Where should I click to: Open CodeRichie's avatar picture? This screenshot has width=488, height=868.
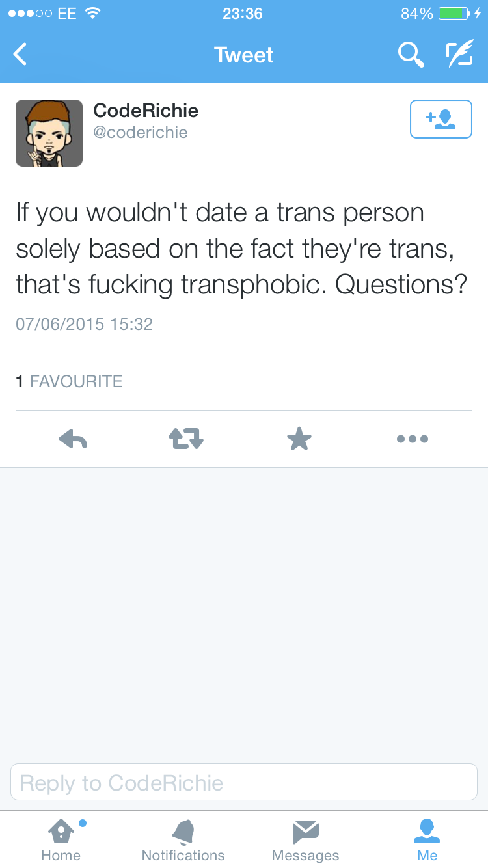pyautogui.click(x=49, y=133)
